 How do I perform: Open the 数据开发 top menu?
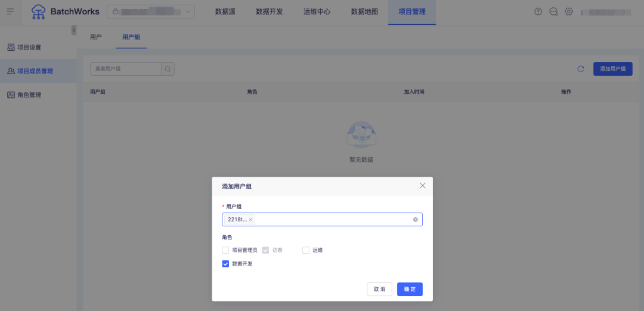(270, 12)
